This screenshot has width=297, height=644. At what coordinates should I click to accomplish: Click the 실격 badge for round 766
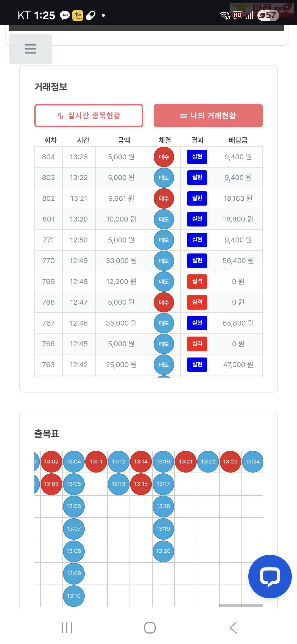click(x=197, y=344)
